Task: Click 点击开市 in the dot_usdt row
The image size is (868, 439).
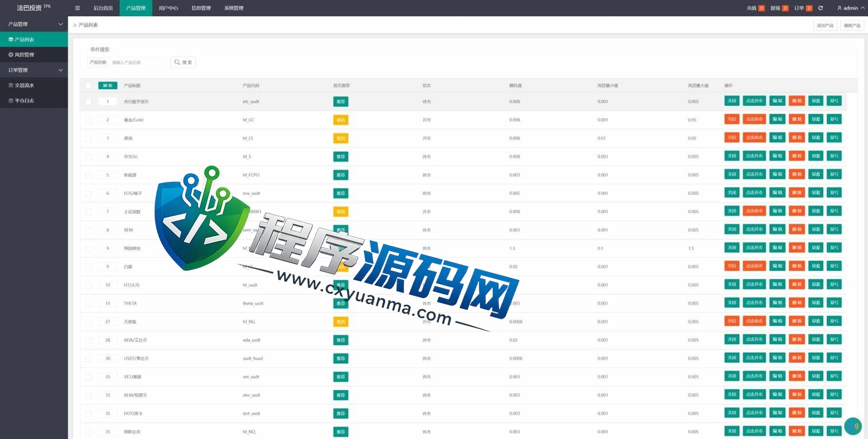Action: [754, 413]
